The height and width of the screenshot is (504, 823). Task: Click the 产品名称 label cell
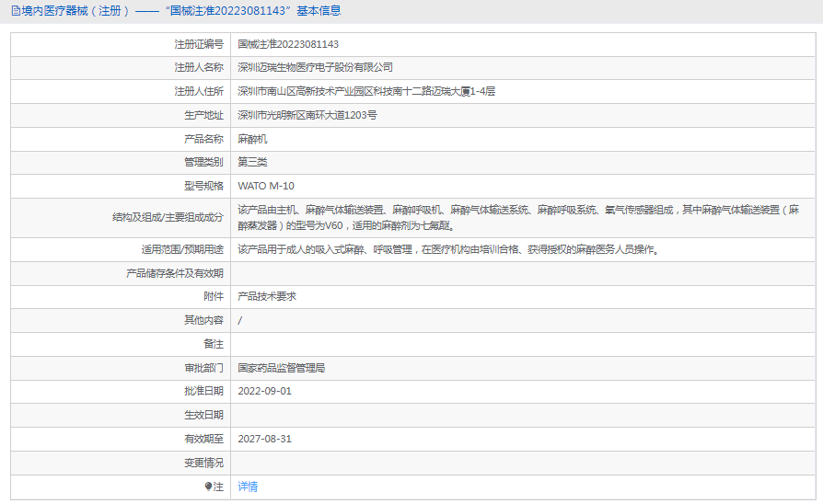[121, 140]
